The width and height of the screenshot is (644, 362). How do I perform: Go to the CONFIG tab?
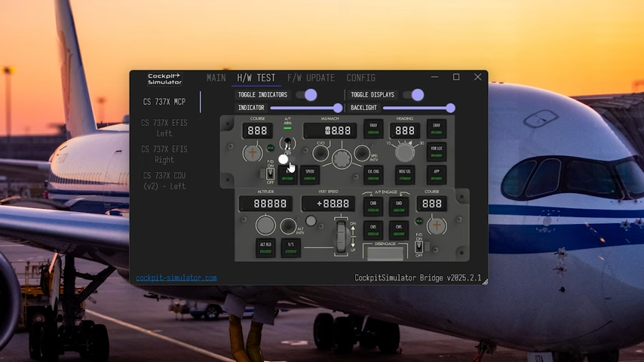(x=360, y=78)
